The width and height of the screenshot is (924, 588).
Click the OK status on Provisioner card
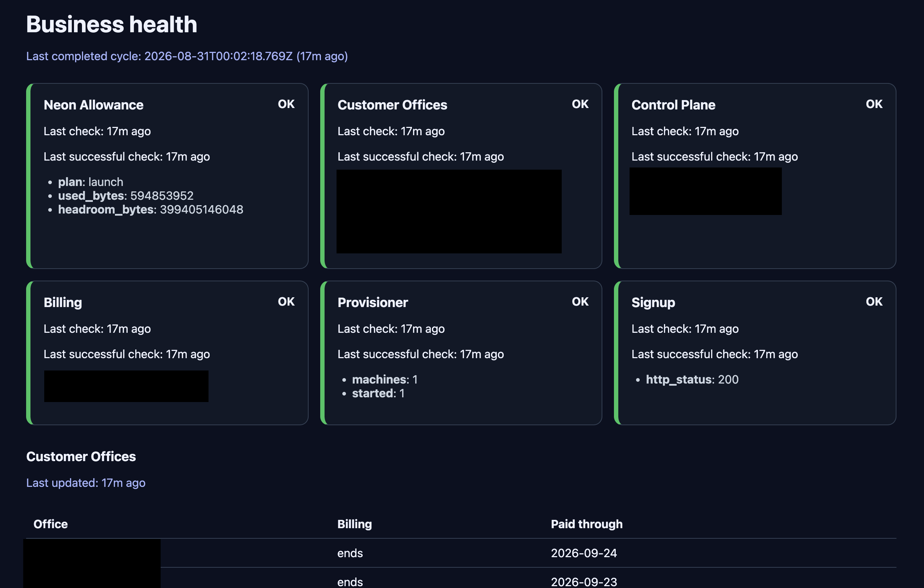(580, 302)
